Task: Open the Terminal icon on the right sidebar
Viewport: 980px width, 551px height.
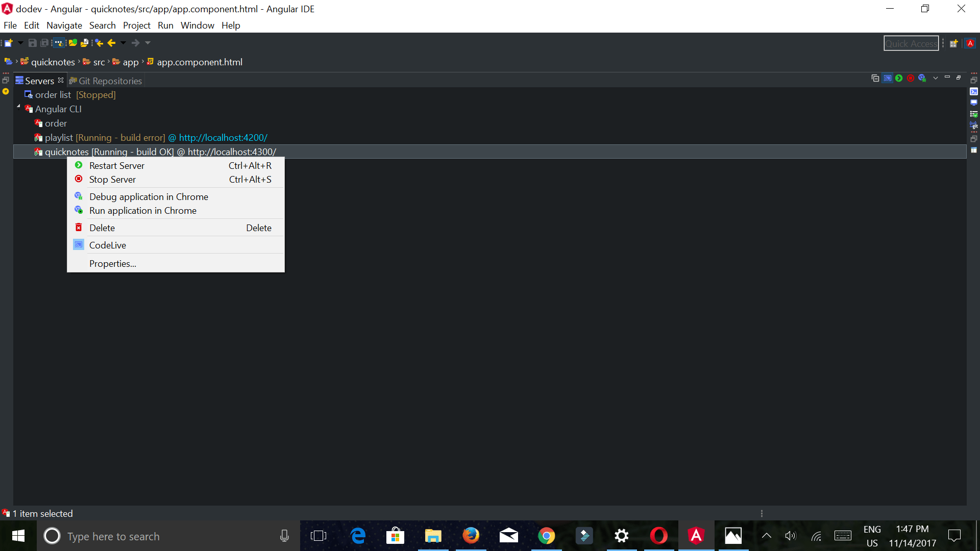Action: 974,91
